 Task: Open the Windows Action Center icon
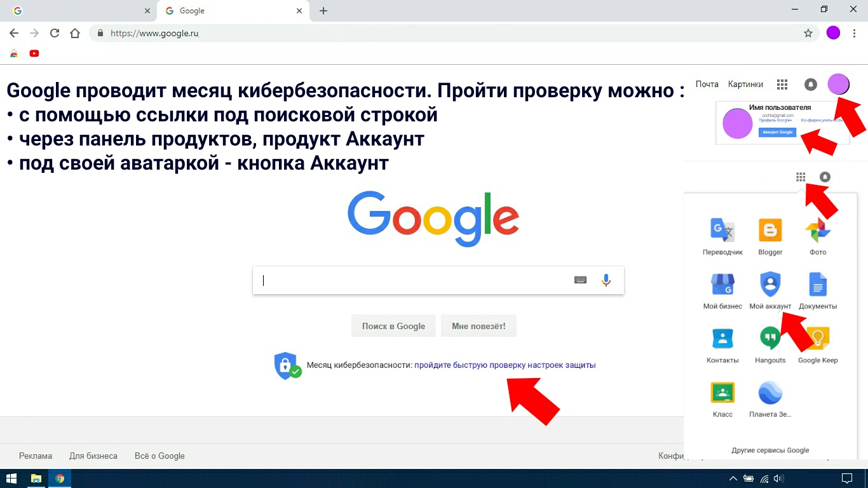point(846,478)
